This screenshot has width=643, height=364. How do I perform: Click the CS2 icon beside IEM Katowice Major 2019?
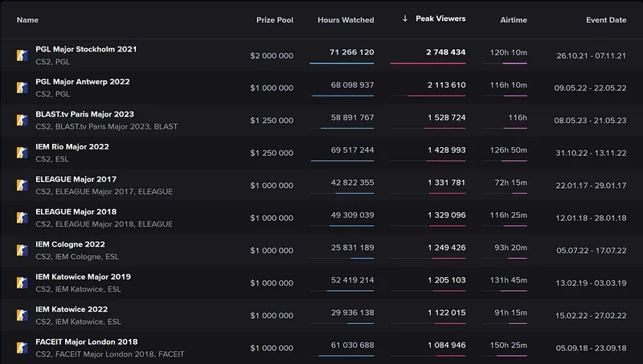pos(23,283)
